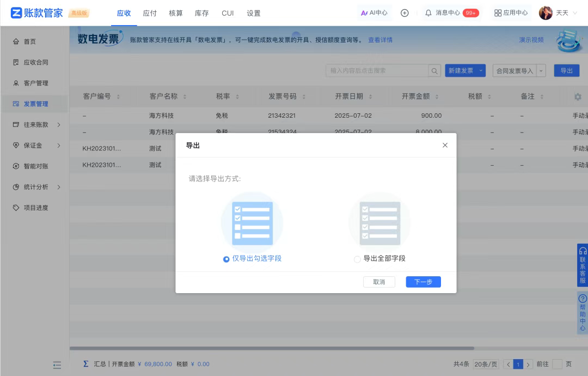The height and width of the screenshot is (376, 588).
Task: Close the 导出 dialog
Action: click(x=445, y=145)
